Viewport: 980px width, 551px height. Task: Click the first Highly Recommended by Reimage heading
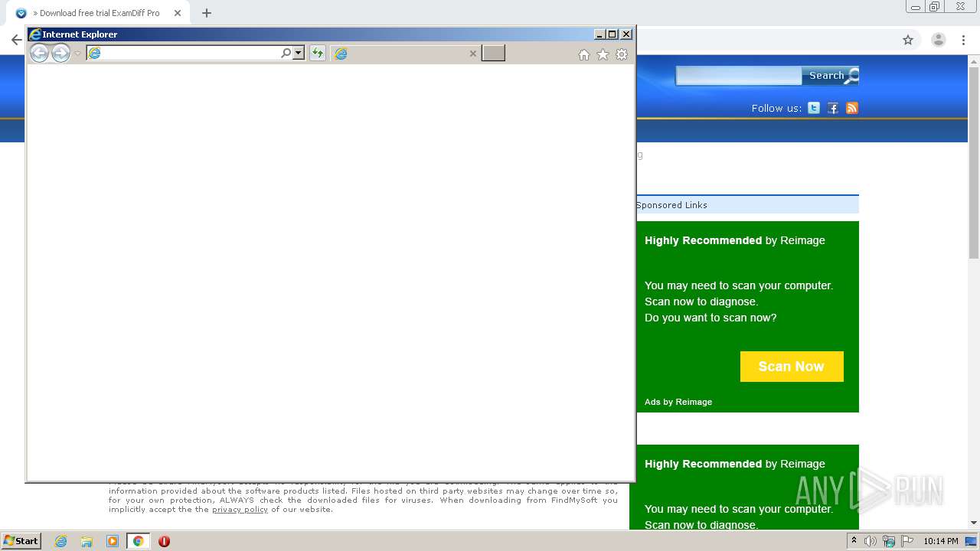point(735,240)
